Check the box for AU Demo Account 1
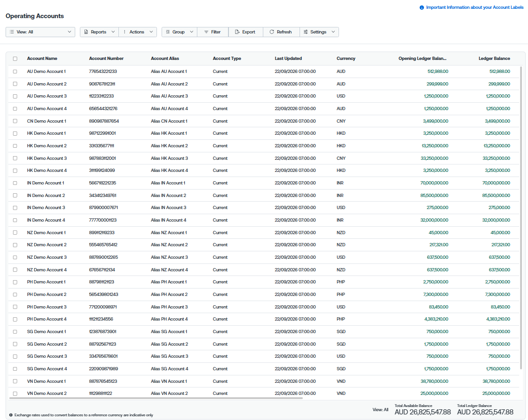 (x=15, y=72)
